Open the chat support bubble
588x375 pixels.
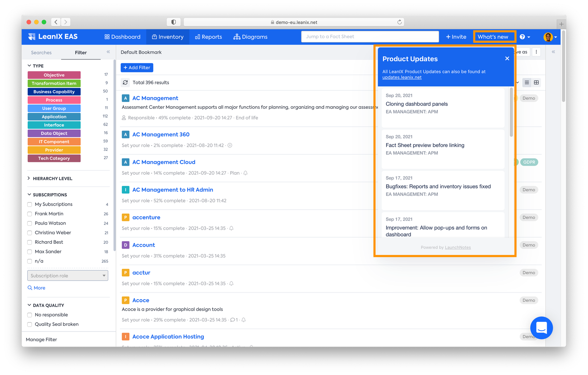click(541, 328)
